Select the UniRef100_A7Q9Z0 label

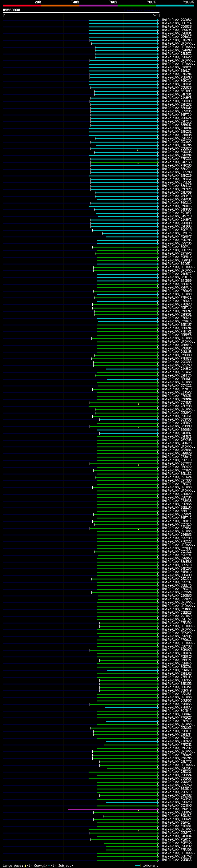pyautogui.click(x=176, y=721)
